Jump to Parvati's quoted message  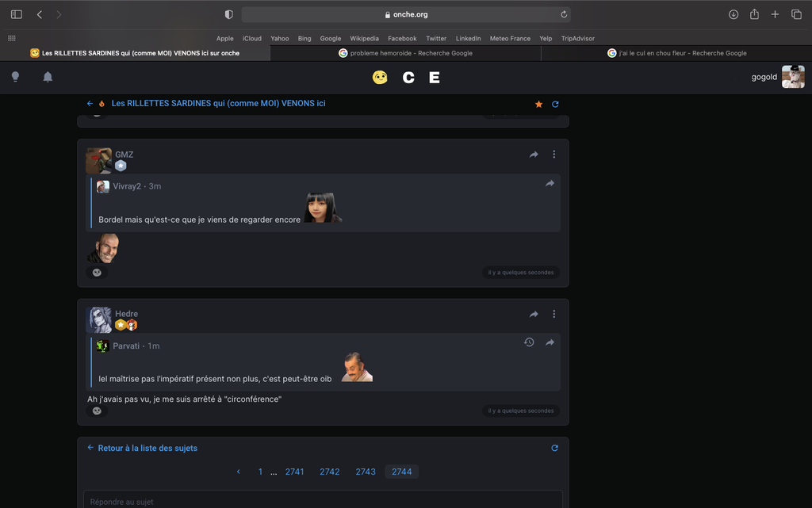click(x=550, y=342)
